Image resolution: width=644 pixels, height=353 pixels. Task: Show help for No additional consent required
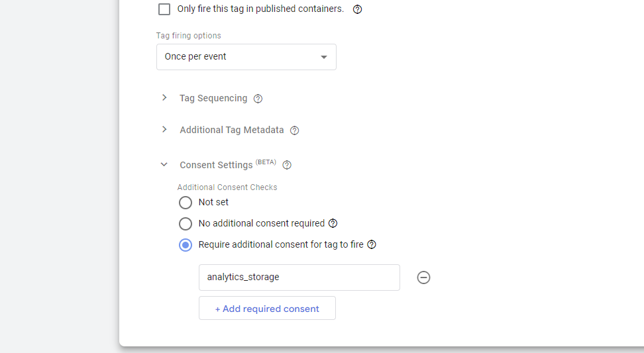tap(333, 223)
